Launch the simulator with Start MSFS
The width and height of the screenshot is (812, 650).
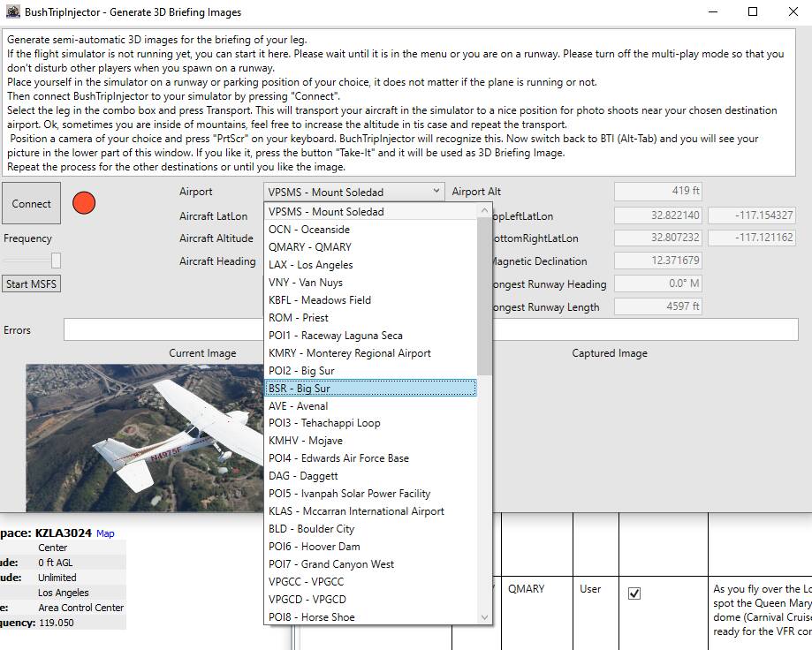coord(31,283)
